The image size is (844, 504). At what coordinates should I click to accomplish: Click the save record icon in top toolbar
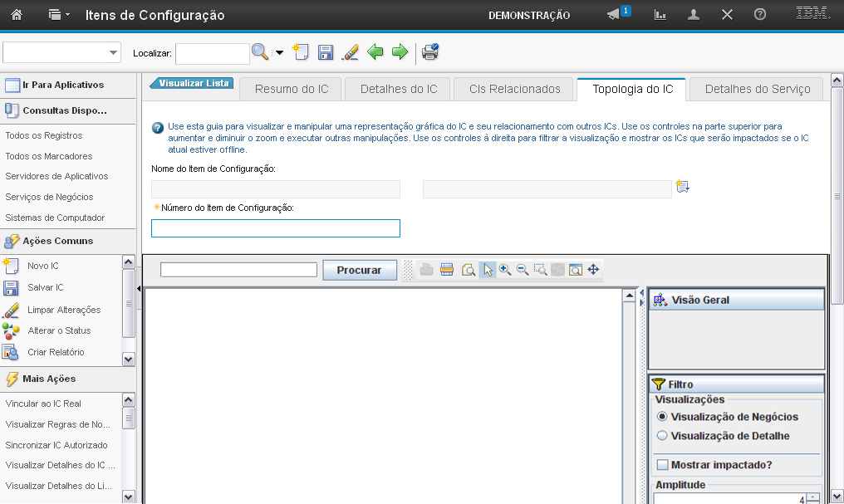326,52
